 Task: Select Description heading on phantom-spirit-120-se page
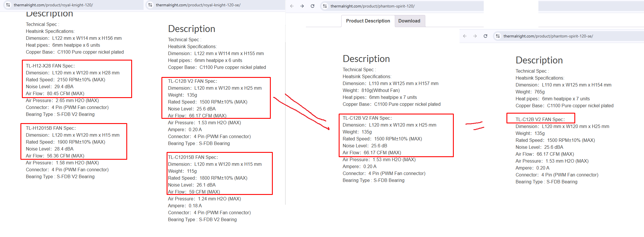pos(539,60)
